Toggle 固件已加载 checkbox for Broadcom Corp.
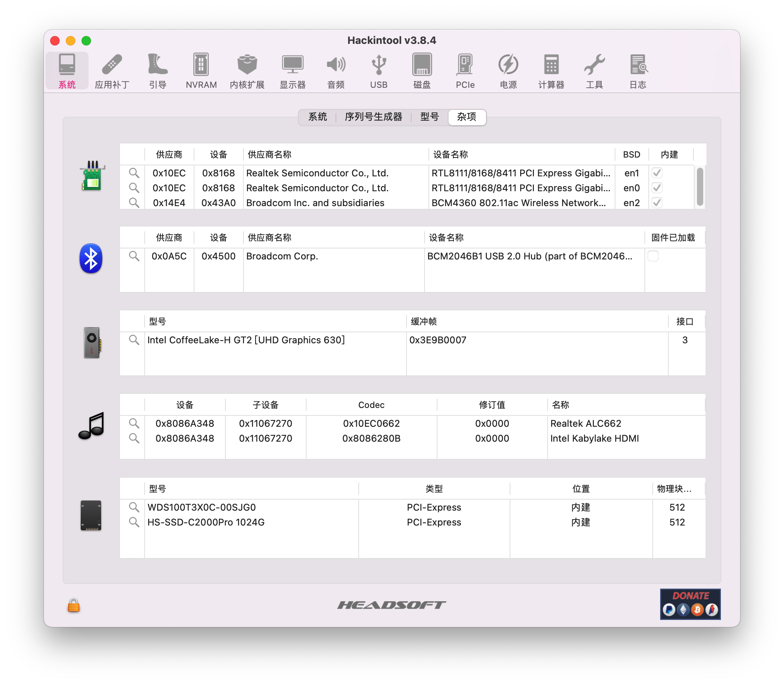Screen dimensions: 784x685 point(653,256)
